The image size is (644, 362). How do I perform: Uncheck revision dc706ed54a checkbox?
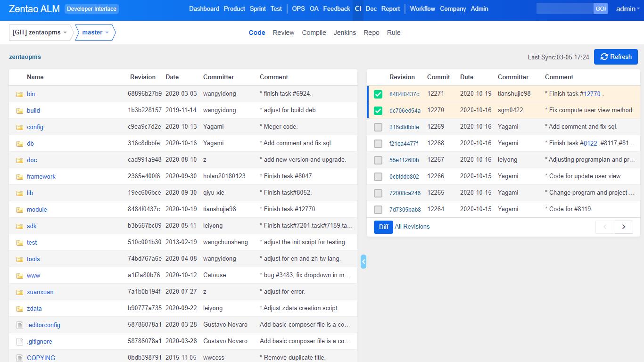[x=378, y=111]
